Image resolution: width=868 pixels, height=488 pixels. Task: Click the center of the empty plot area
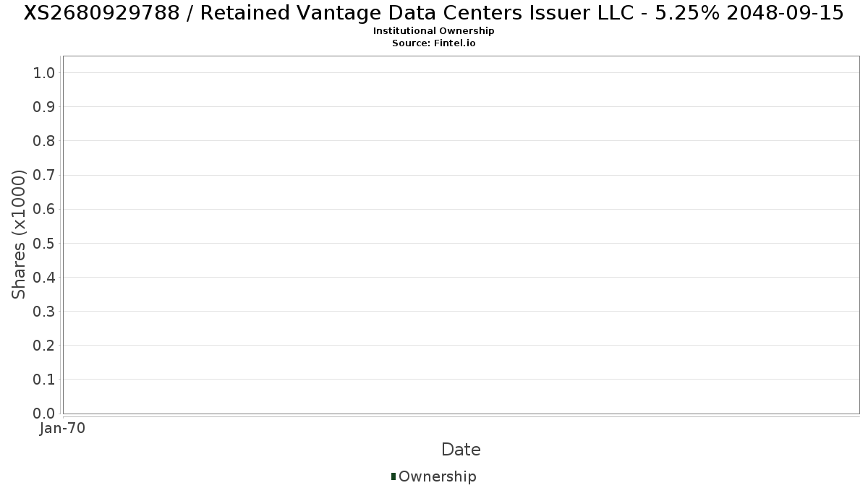coord(461,235)
